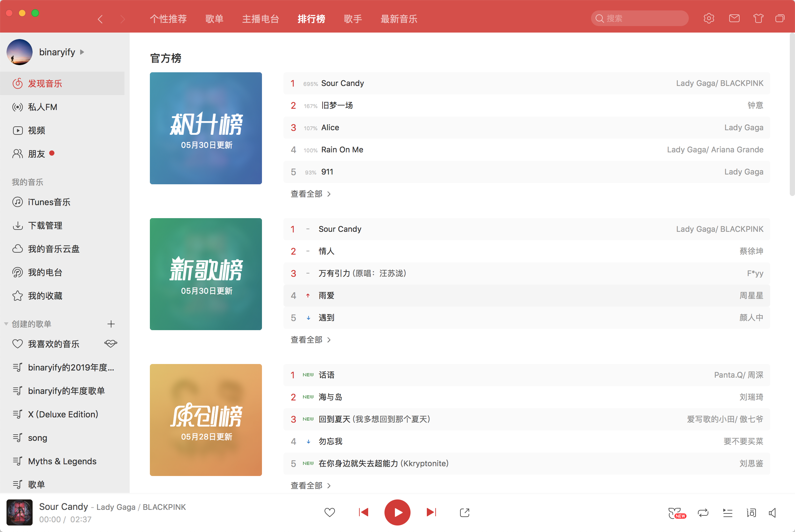
Task: Toggle the like heart for Sour Candy
Action: point(330,512)
